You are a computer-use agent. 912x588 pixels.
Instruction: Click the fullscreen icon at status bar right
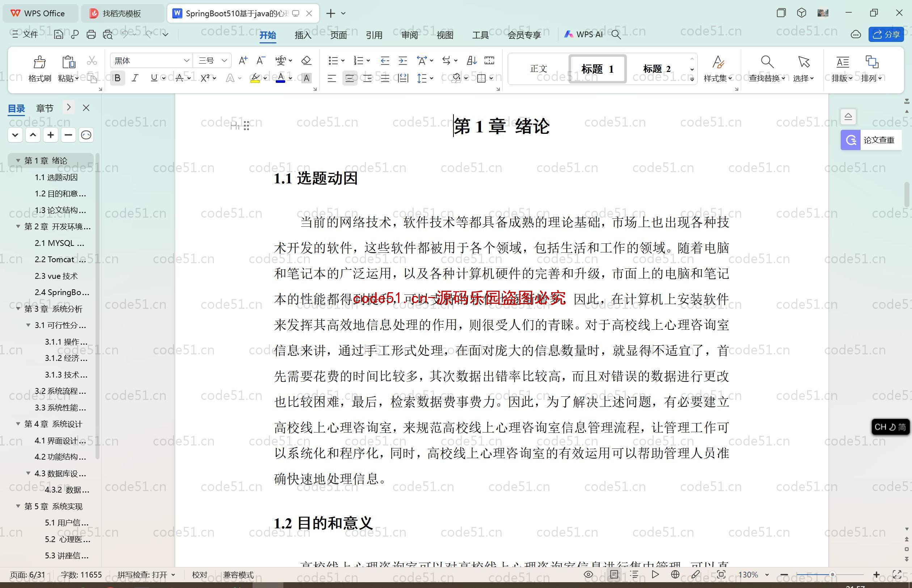[x=897, y=574]
